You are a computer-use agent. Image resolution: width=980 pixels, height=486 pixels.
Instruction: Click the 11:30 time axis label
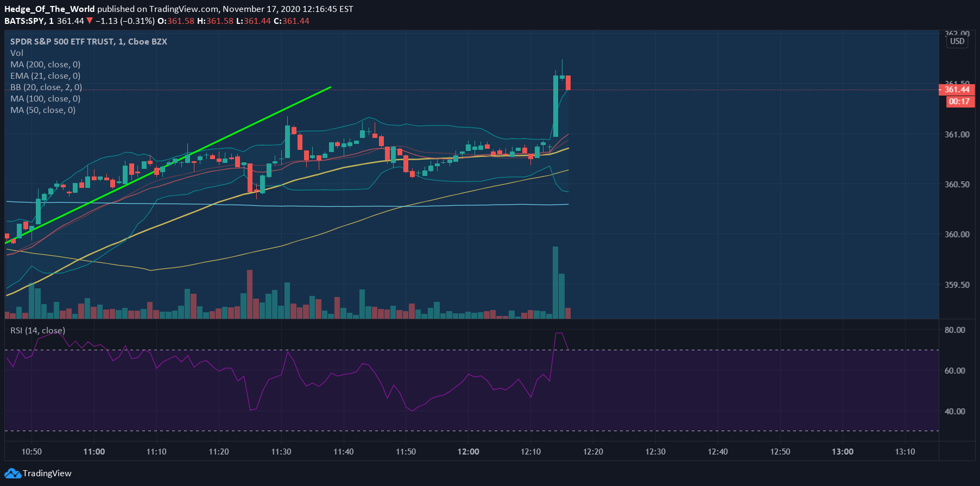tap(281, 452)
